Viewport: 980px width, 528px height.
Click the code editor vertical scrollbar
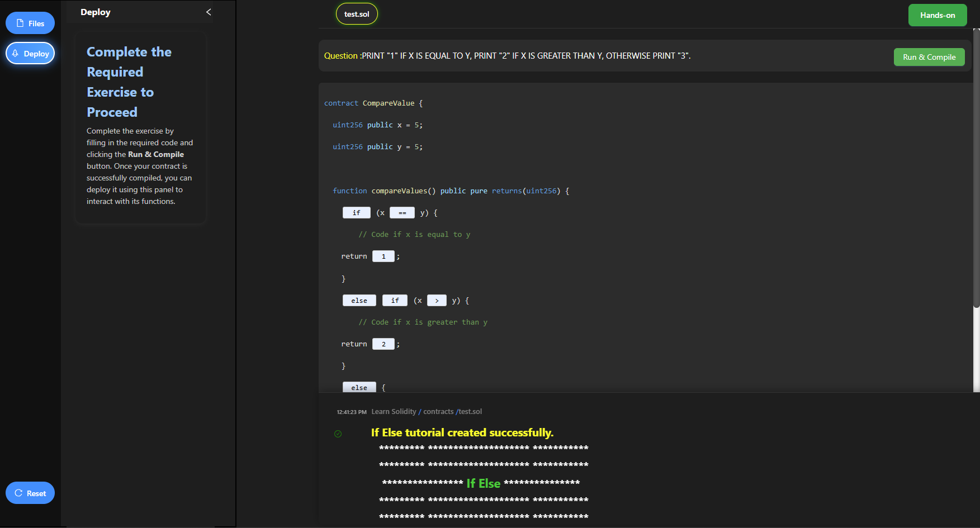pos(976,168)
